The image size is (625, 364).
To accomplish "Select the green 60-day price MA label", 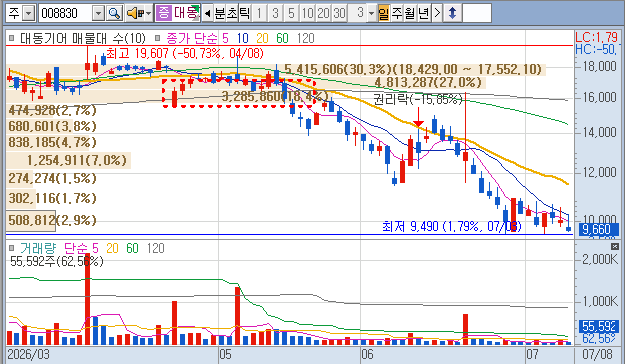I will pos(282,38).
